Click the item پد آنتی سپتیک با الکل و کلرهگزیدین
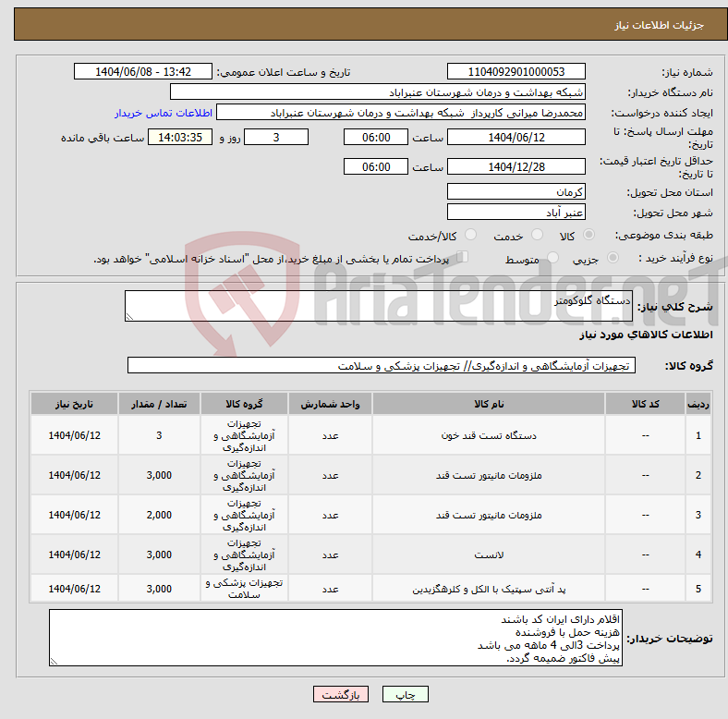This screenshot has height=719, width=728. 489,589
